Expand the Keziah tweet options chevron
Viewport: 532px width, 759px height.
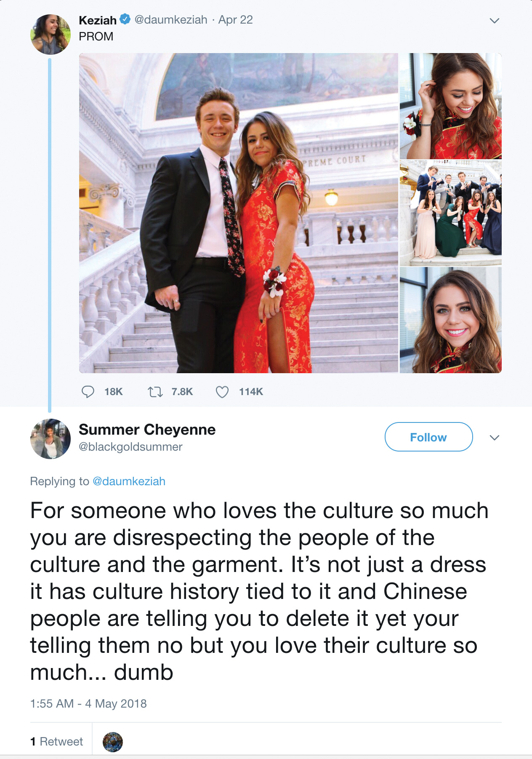[x=495, y=21]
